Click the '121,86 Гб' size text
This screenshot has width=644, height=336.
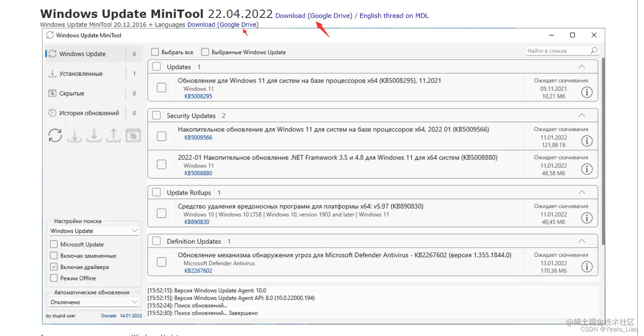554,145
